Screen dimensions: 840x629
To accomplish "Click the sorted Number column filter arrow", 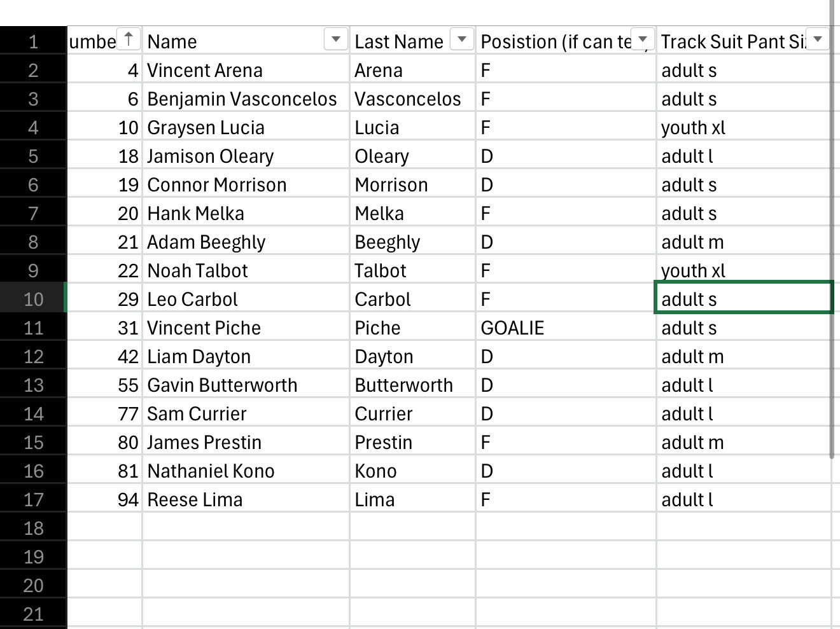I will 129,39.
